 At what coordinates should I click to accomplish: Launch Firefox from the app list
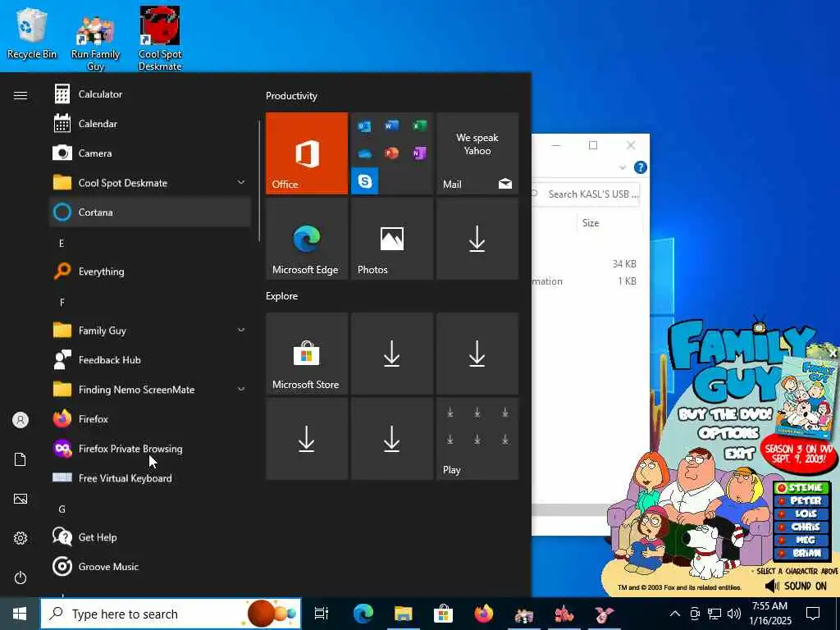tap(150, 419)
